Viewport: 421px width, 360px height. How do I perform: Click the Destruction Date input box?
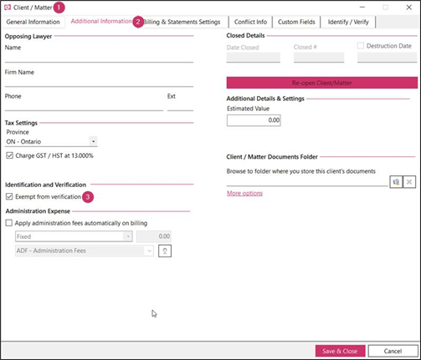coord(387,57)
